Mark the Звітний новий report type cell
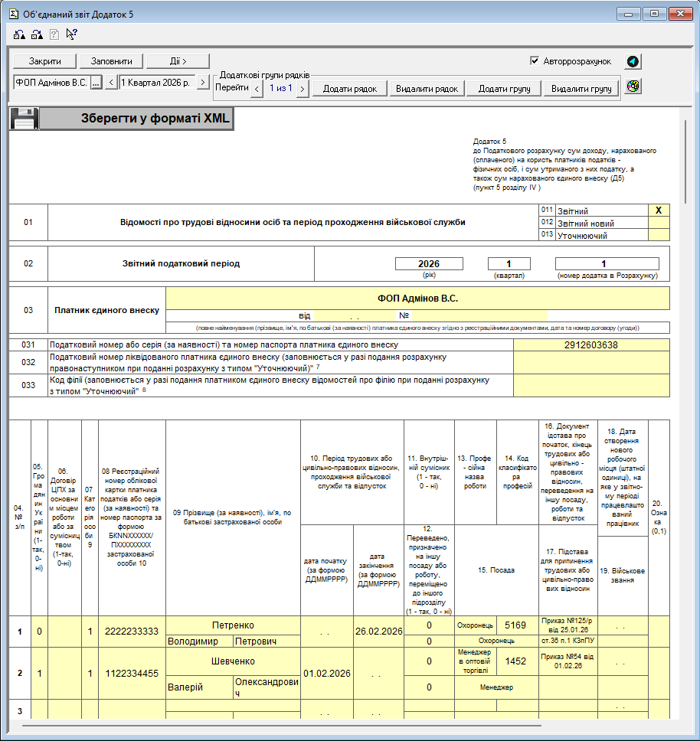 tap(659, 223)
